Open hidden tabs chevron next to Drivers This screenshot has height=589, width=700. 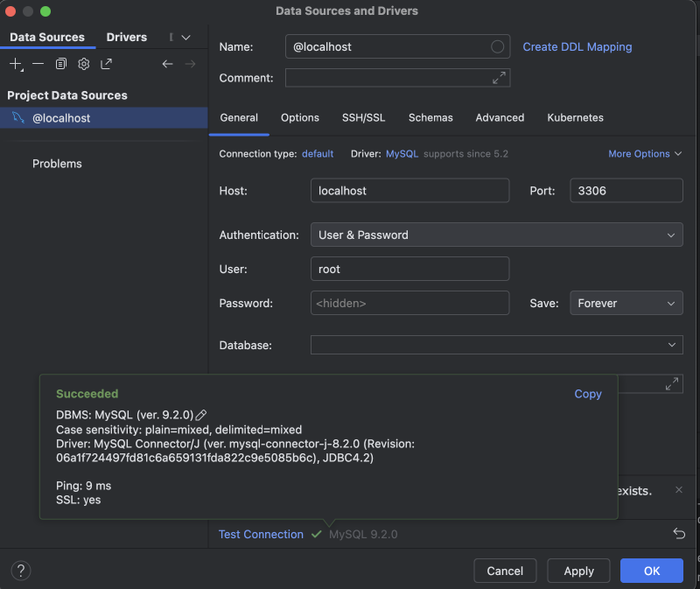click(185, 38)
